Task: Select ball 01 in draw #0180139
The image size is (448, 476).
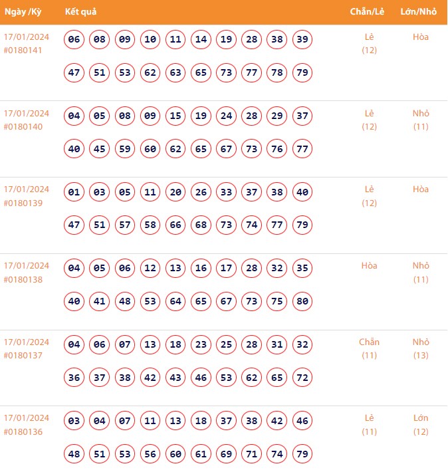Action: click(x=74, y=193)
